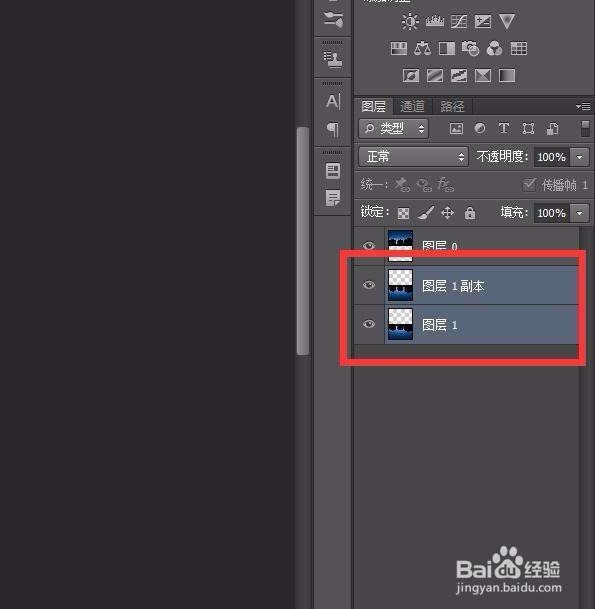Open the 不透明度 opacity slider arrow
The width and height of the screenshot is (595, 609).
click(x=579, y=157)
